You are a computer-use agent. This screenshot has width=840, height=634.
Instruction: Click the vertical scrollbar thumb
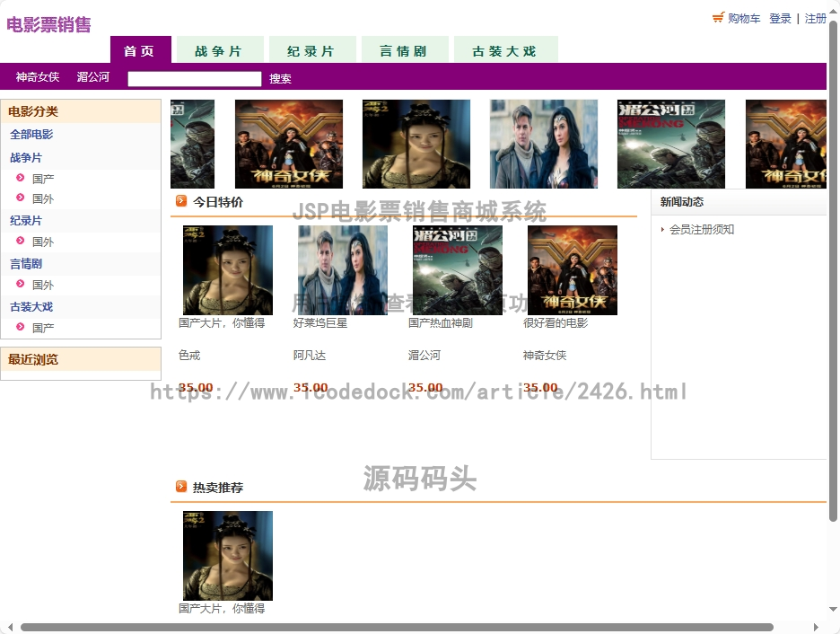pyautogui.click(x=833, y=270)
